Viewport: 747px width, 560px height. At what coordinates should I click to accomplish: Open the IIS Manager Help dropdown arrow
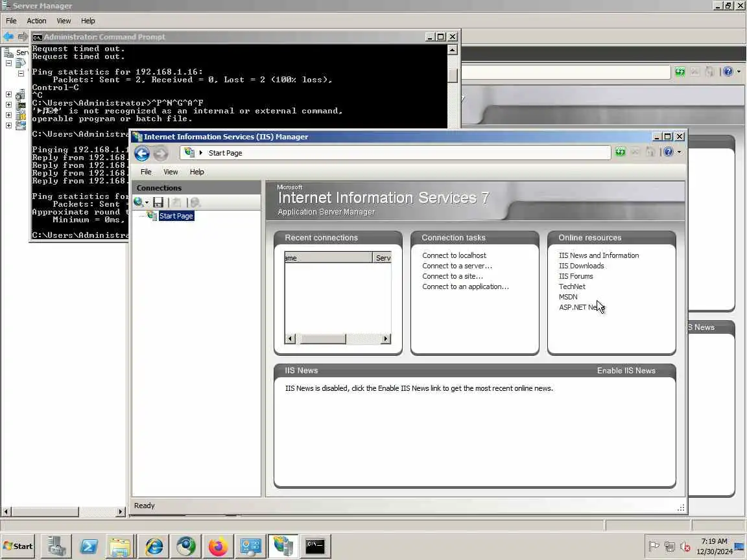pyautogui.click(x=680, y=152)
